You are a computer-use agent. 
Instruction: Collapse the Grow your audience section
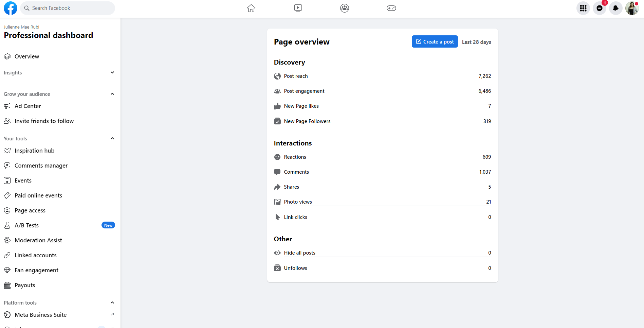112,94
